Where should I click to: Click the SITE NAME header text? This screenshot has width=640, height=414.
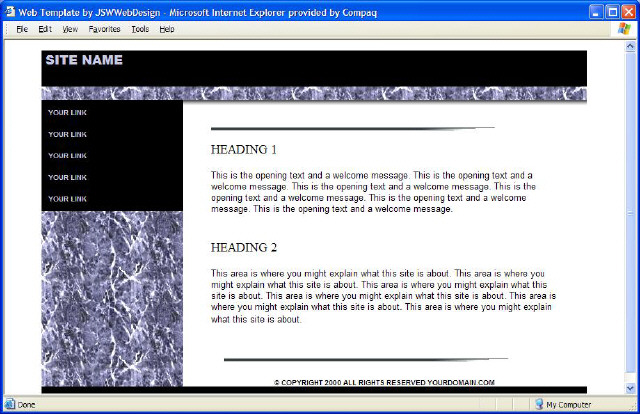(84, 60)
